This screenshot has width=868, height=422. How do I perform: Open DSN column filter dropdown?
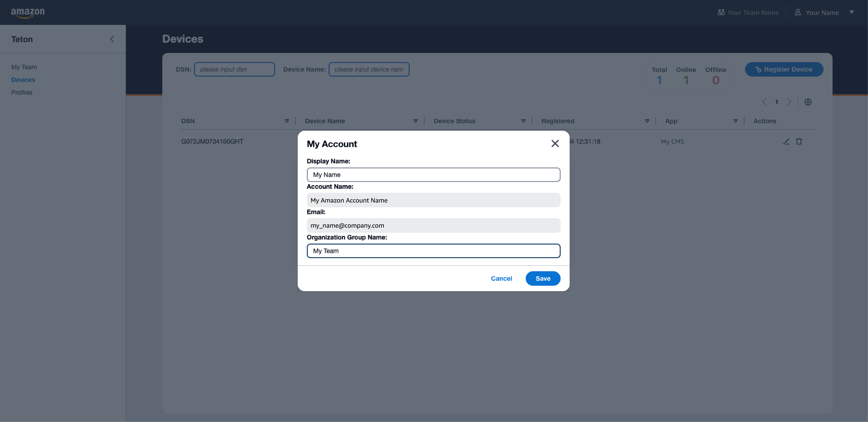point(287,121)
